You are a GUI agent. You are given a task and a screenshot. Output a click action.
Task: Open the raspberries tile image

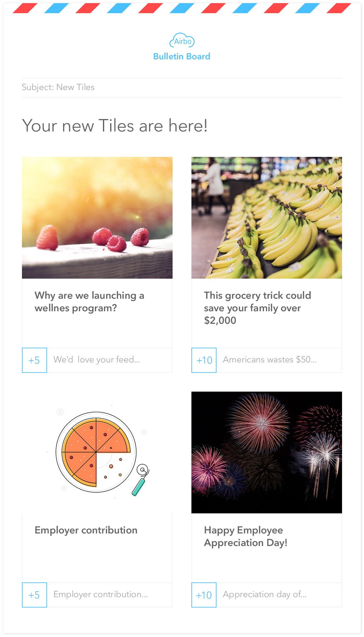click(97, 218)
